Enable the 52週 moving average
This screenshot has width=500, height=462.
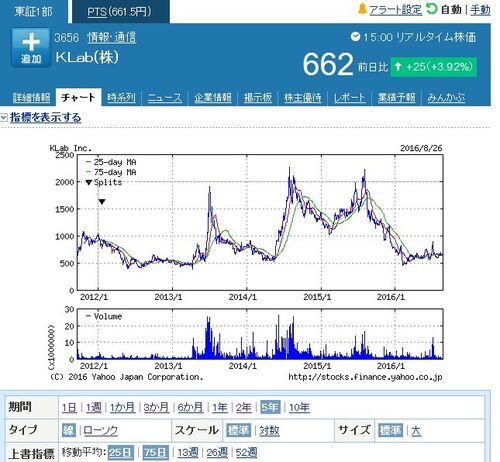[x=246, y=453]
